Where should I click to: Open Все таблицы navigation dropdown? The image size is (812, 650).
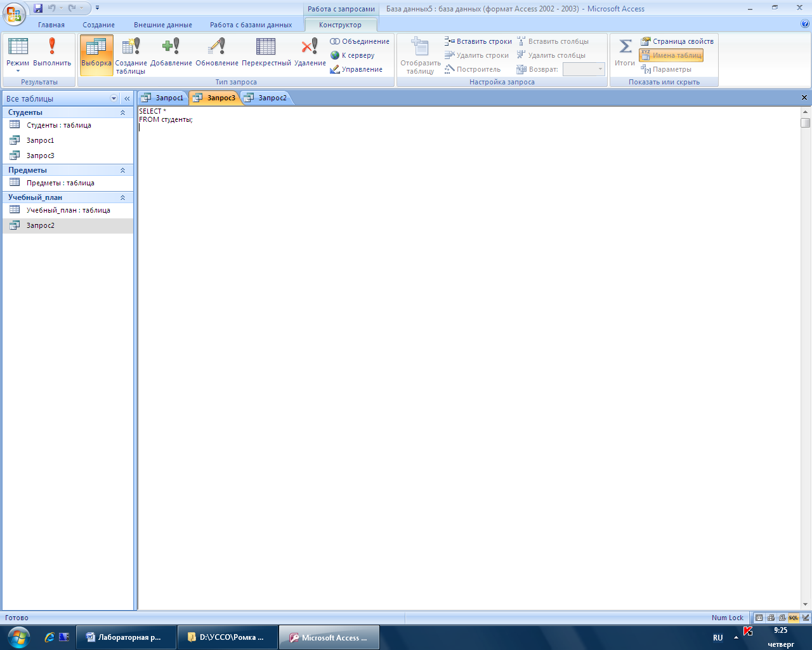tap(114, 98)
